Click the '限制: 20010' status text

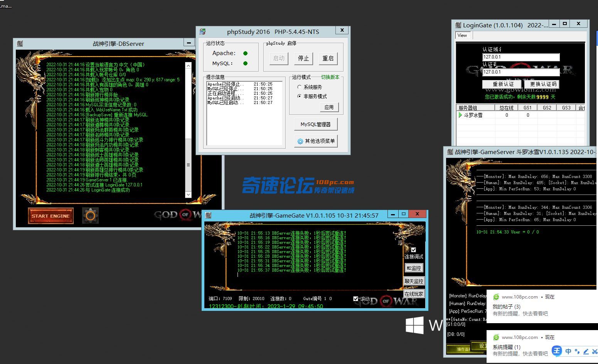point(251,299)
